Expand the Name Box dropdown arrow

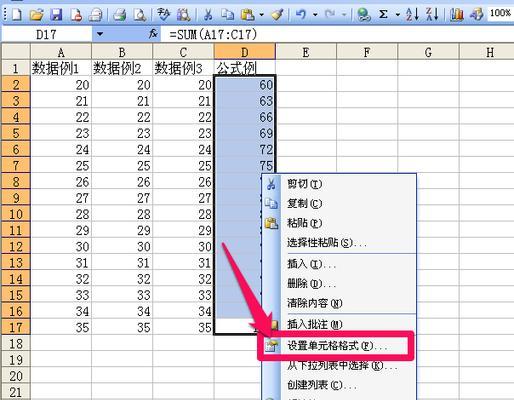[x=100, y=34]
